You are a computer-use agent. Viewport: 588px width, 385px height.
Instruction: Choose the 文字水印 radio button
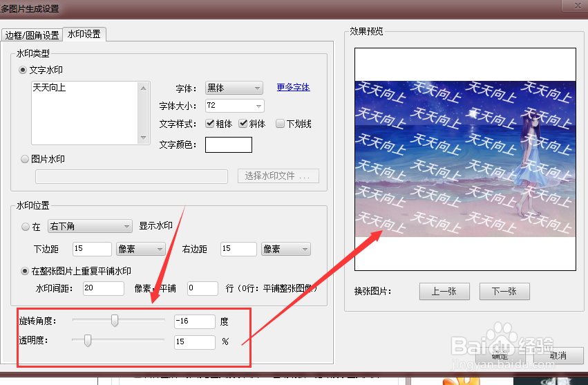click(23, 71)
